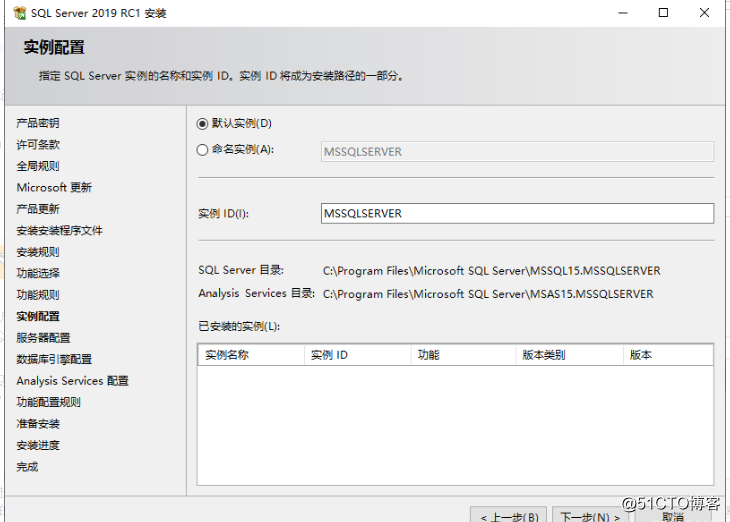This screenshot has height=522, width=730.
Task: Click the 版本 column header
Action: 668,355
